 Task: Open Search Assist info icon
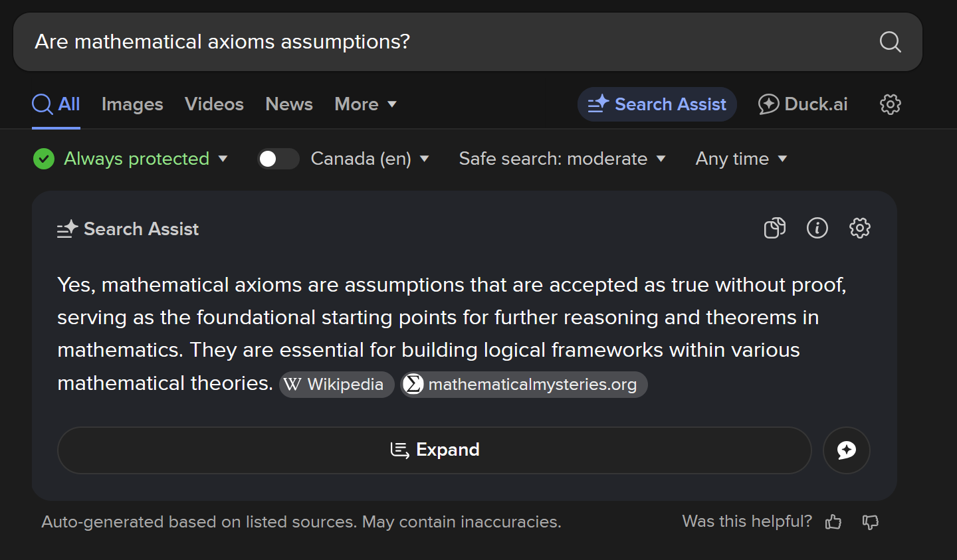(817, 229)
